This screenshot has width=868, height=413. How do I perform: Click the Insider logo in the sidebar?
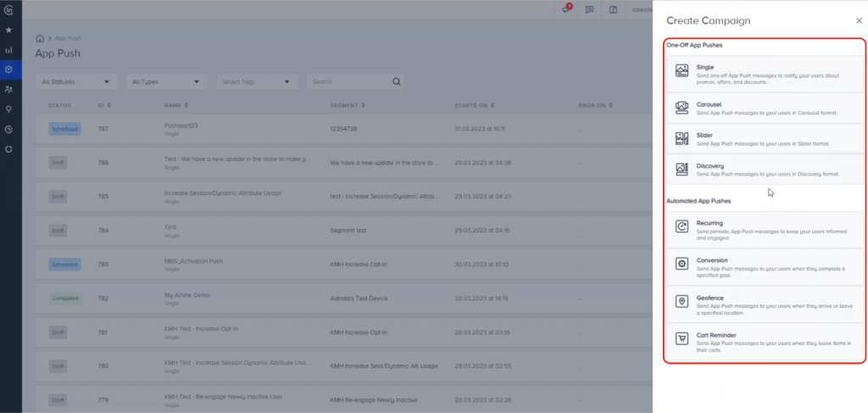(x=8, y=10)
